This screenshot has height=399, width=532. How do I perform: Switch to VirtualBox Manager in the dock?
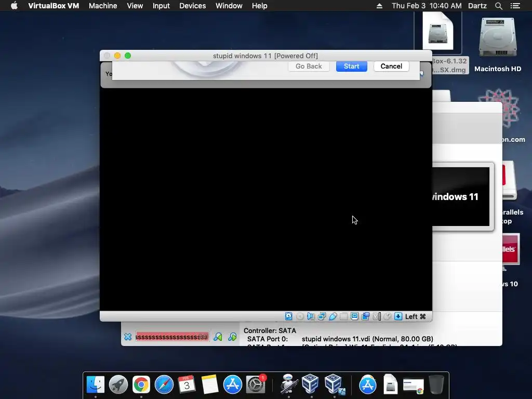[x=310, y=384]
